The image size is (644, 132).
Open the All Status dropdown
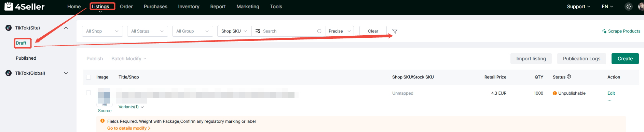coord(148,31)
